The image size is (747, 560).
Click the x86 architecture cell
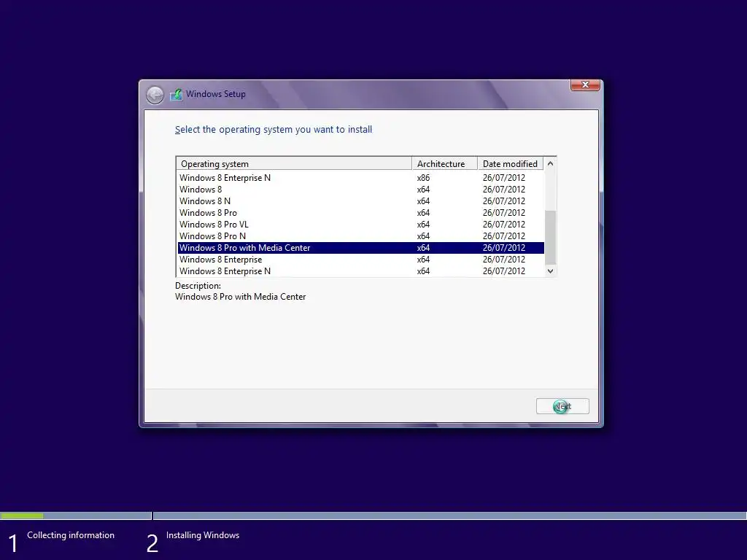click(x=423, y=178)
